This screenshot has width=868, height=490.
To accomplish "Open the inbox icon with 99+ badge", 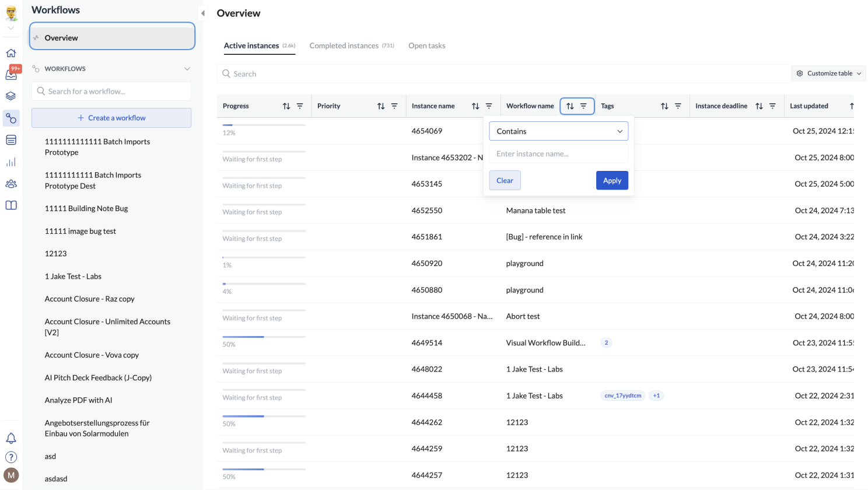I will tap(11, 74).
